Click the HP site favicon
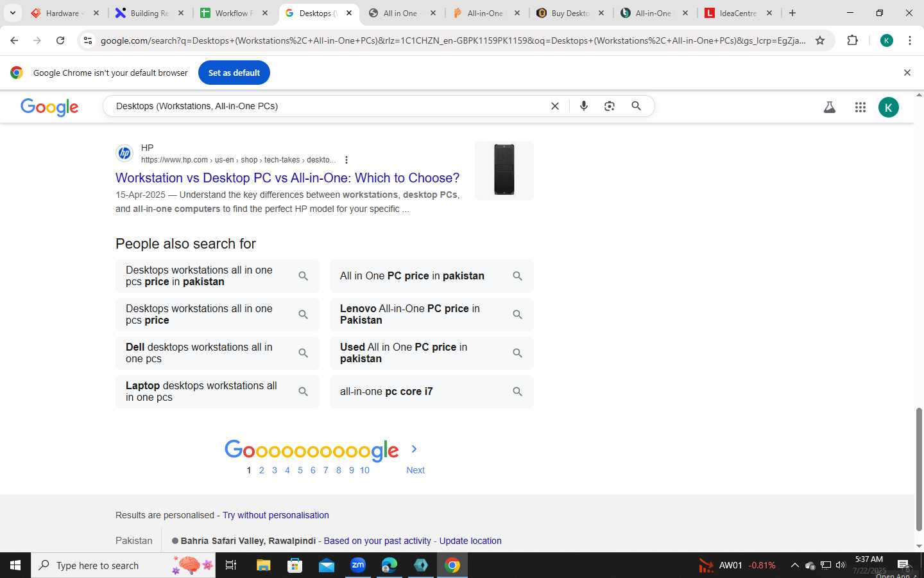The image size is (924, 578). coord(124,153)
